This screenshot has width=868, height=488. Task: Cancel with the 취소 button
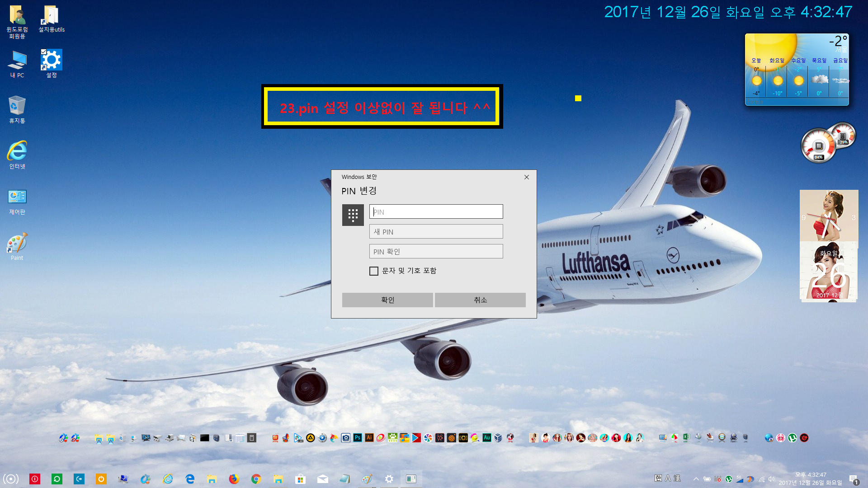point(480,300)
